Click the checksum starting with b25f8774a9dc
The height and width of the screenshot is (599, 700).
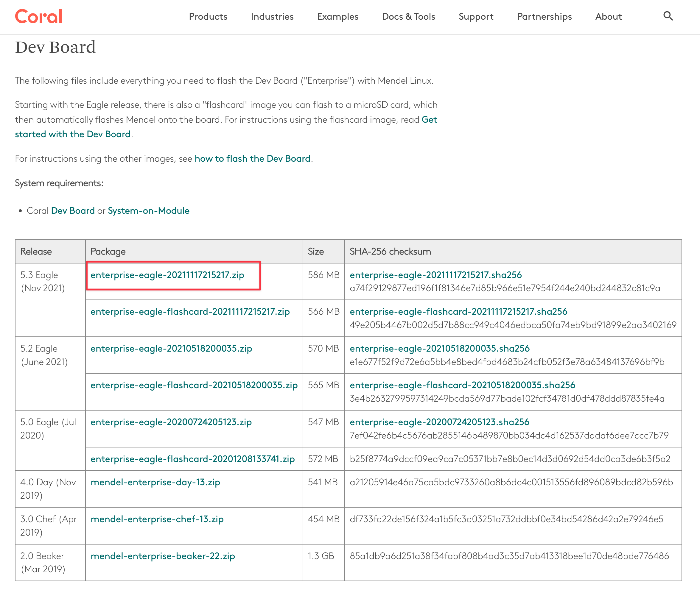pyautogui.click(x=510, y=459)
